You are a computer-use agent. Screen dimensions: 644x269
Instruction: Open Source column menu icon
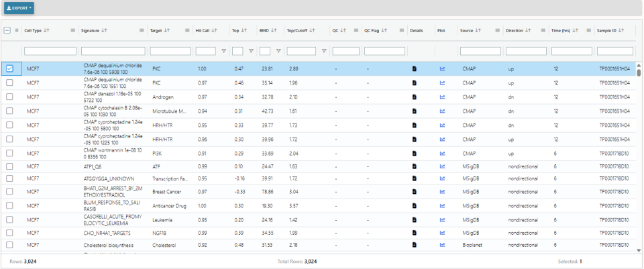point(498,30)
